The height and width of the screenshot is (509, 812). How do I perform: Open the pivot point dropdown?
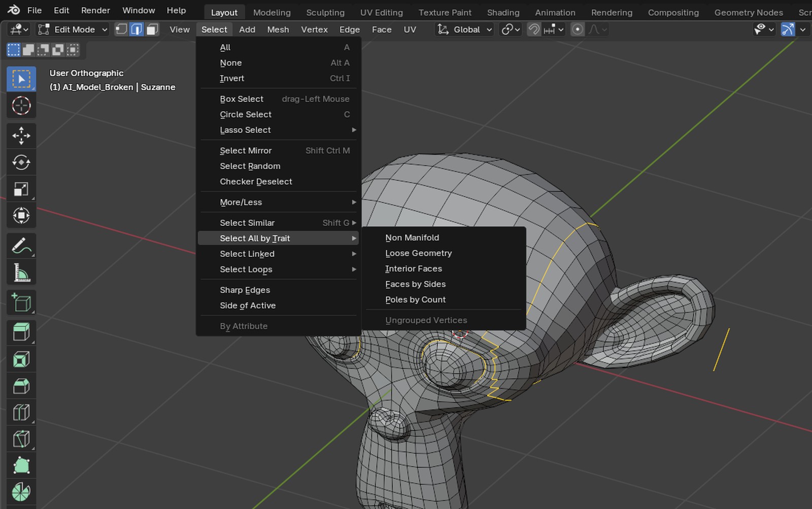coord(511,29)
